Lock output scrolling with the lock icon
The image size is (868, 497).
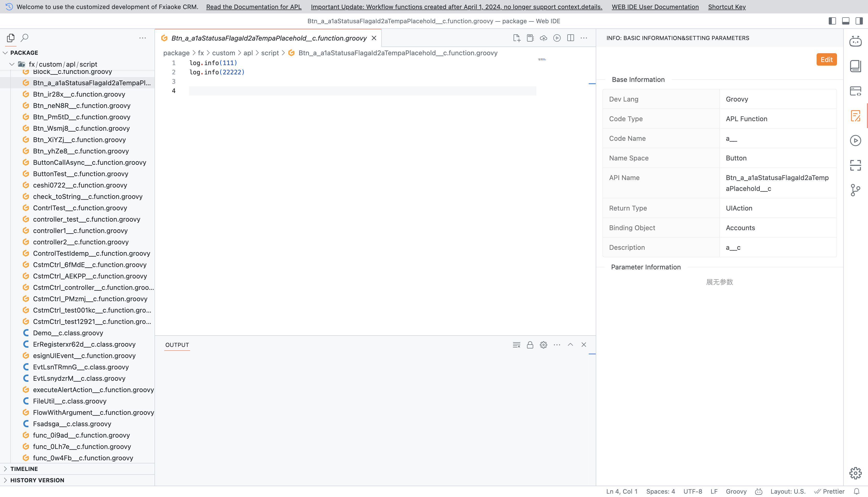(530, 345)
